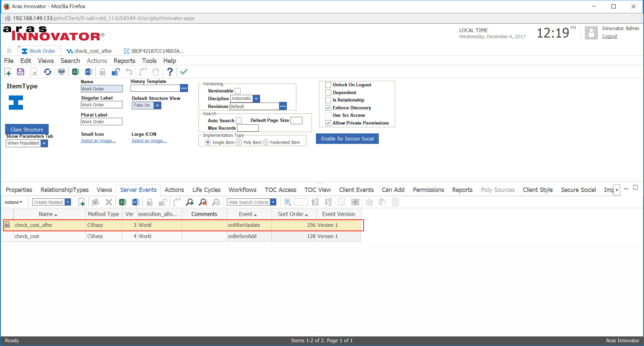Open the Show Parameters Tab dropdown
The image size is (644, 346).
[44, 143]
